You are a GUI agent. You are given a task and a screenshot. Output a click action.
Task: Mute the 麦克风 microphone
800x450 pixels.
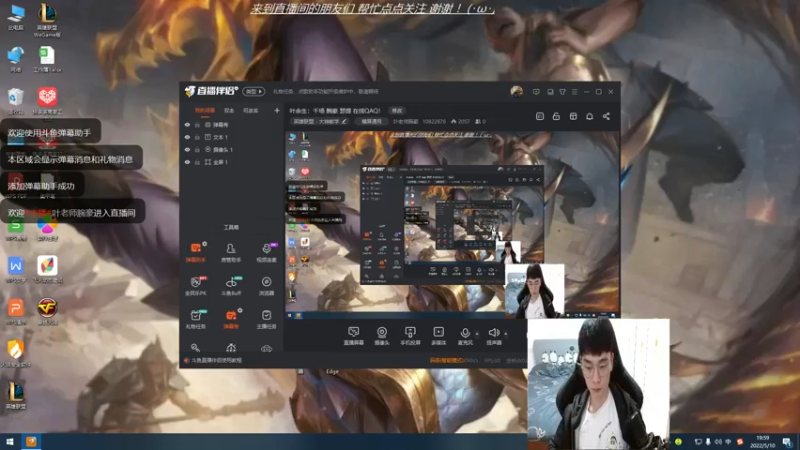tap(465, 336)
